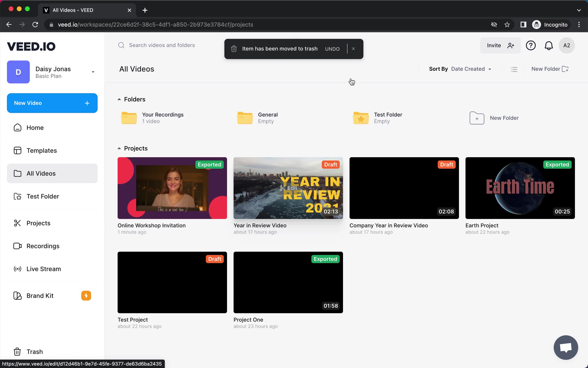Click the Year in Review Video title
The image size is (588, 368).
pyautogui.click(x=260, y=226)
